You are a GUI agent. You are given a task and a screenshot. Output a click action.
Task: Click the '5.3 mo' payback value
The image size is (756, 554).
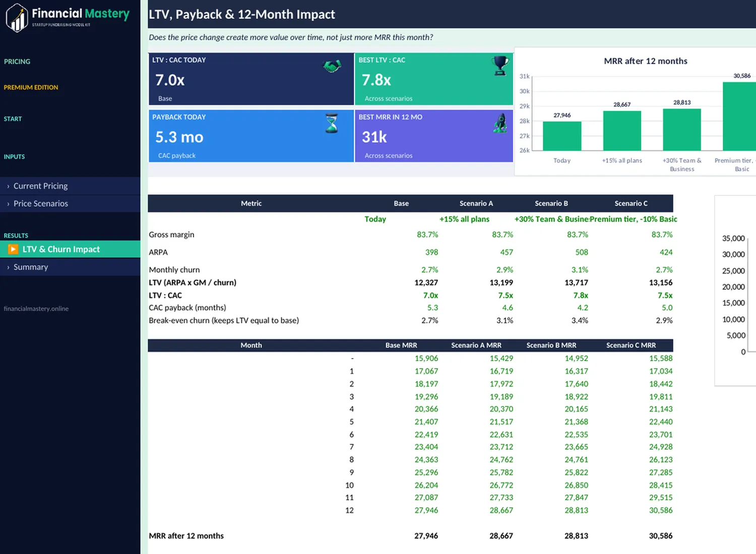pos(179,137)
